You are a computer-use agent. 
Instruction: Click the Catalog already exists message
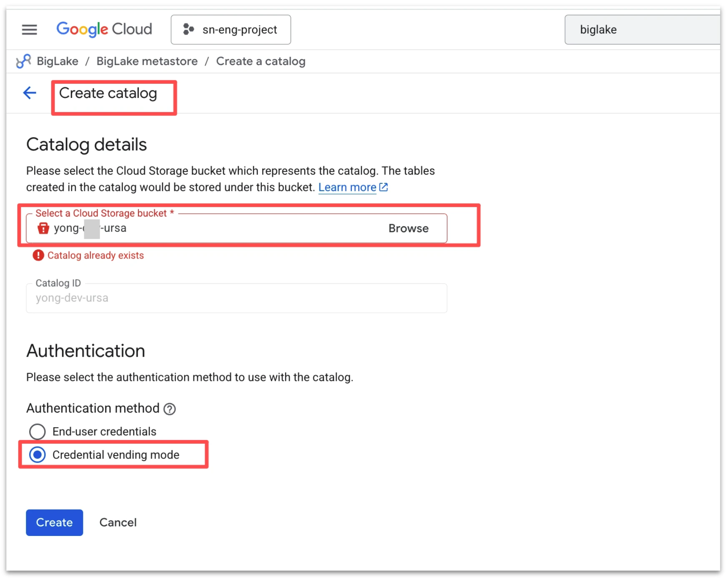(95, 255)
